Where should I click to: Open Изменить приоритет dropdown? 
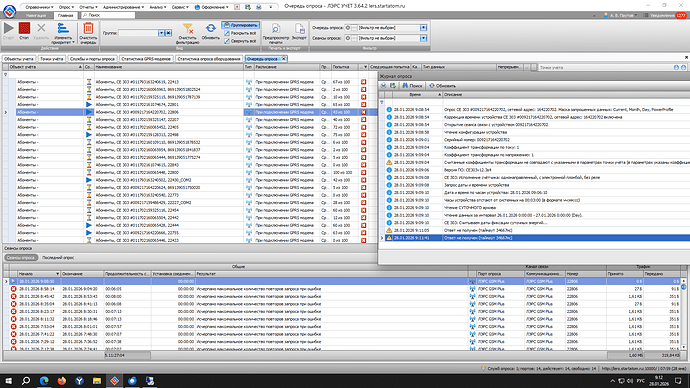[63, 33]
